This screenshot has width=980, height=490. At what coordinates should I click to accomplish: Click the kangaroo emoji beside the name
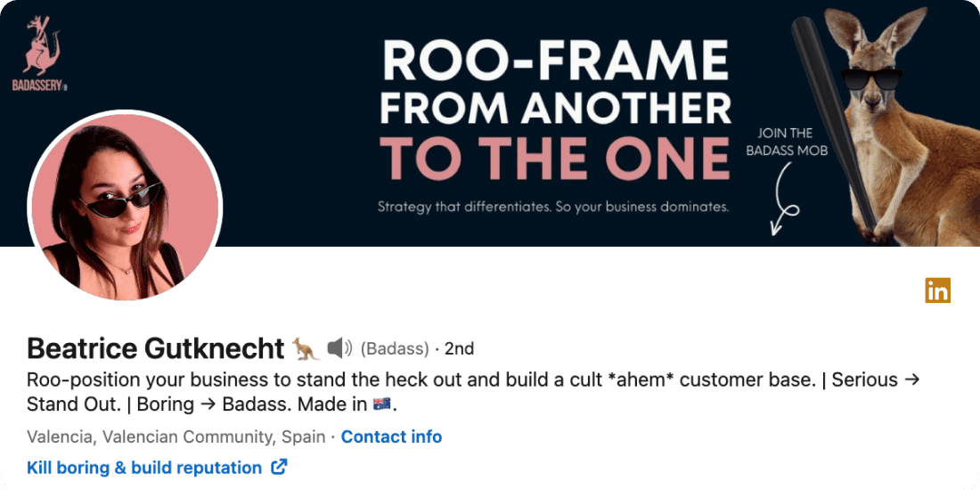pyautogui.click(x=306, y=348)
